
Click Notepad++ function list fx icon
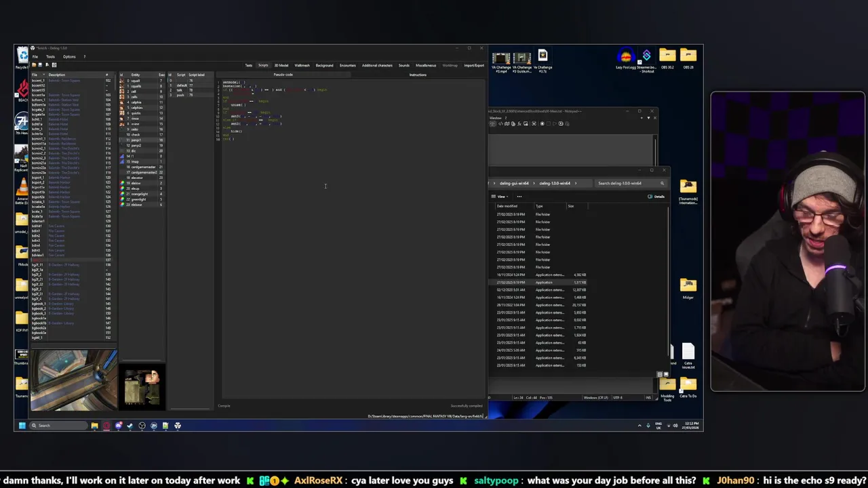(x=519, y=123)
